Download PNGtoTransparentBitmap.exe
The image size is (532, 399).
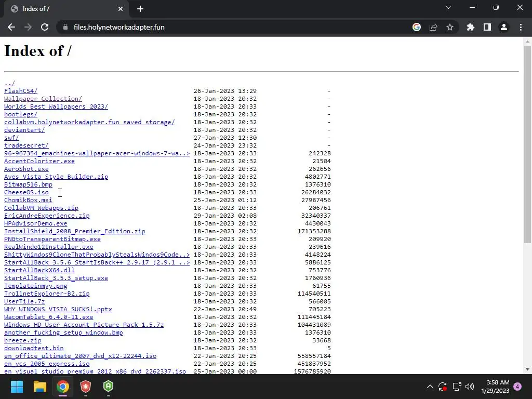click(52, 239)
